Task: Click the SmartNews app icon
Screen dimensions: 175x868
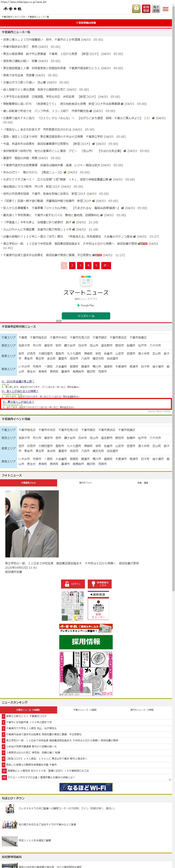Action: tap(86, 280)
